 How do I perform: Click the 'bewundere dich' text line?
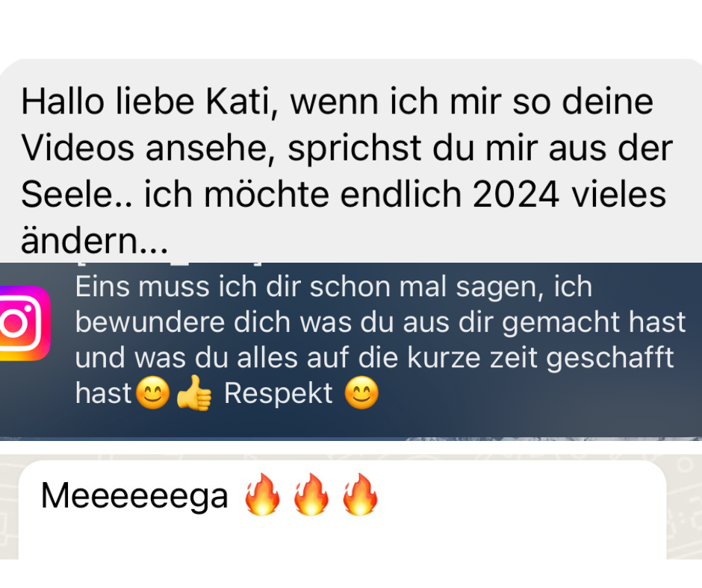pos(380,322)
